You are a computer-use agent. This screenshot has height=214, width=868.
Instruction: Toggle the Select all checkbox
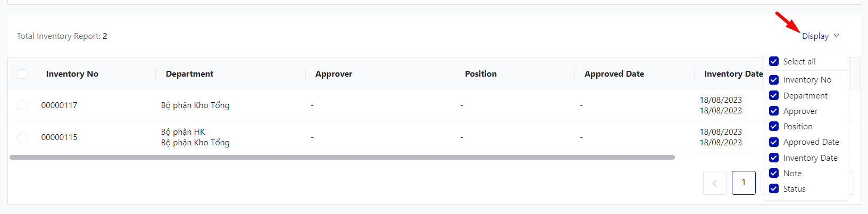pyautogui.click(x=774, y=62)
